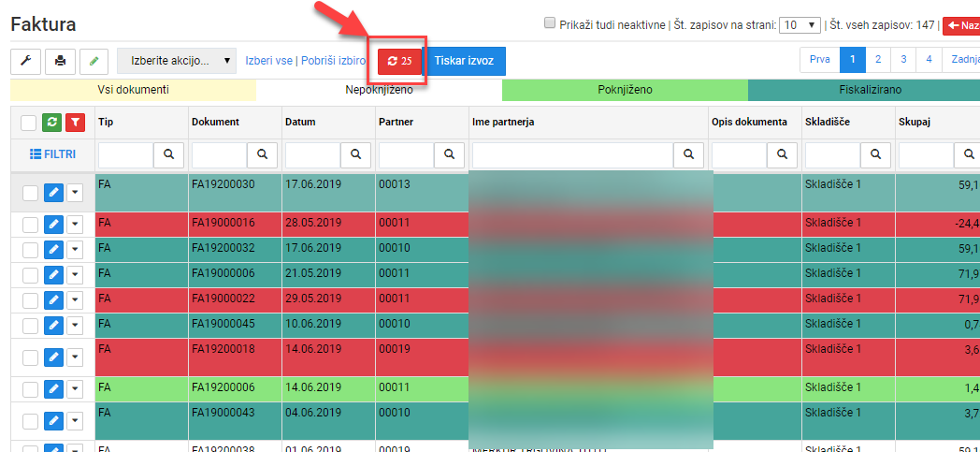
Task: Enable Prikaži tudi neaktivne checkbox
Action: coord(550,23)
